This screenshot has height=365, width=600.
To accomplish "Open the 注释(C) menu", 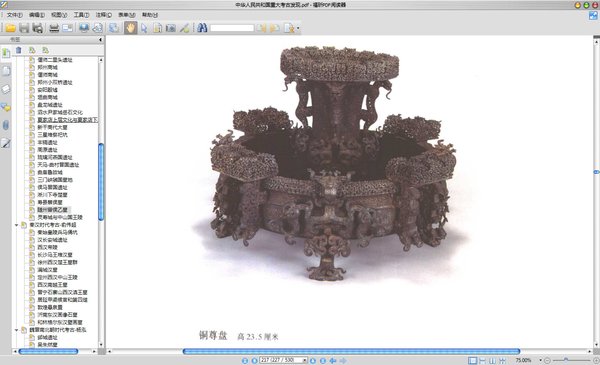I will tap(103, 15).
